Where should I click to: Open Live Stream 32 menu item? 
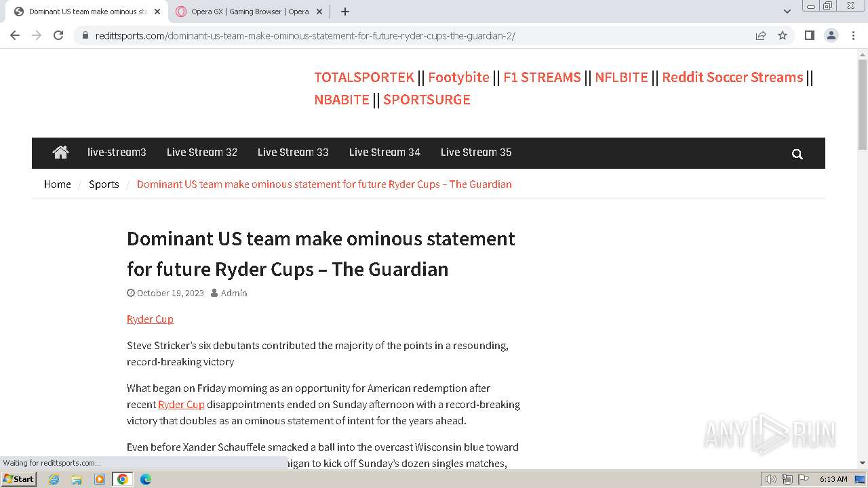click(x=202, y=152)
